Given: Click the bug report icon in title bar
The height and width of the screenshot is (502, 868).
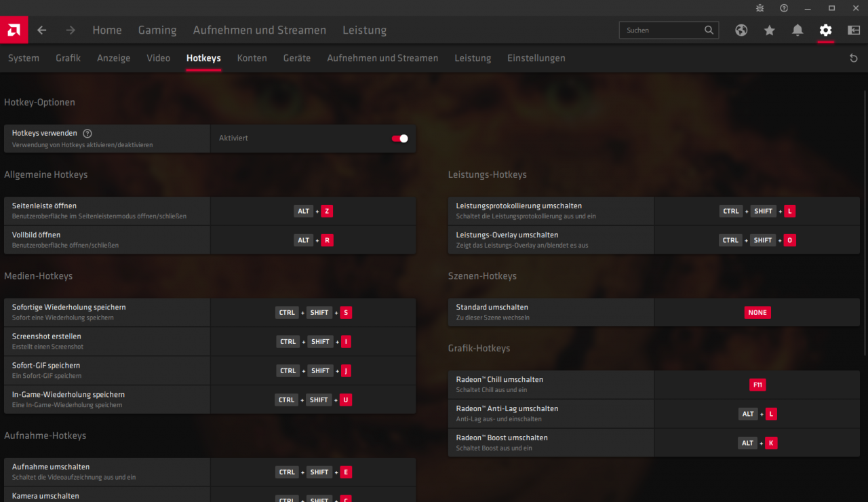Looking at the screenshot, I should (x=760, y=8).
